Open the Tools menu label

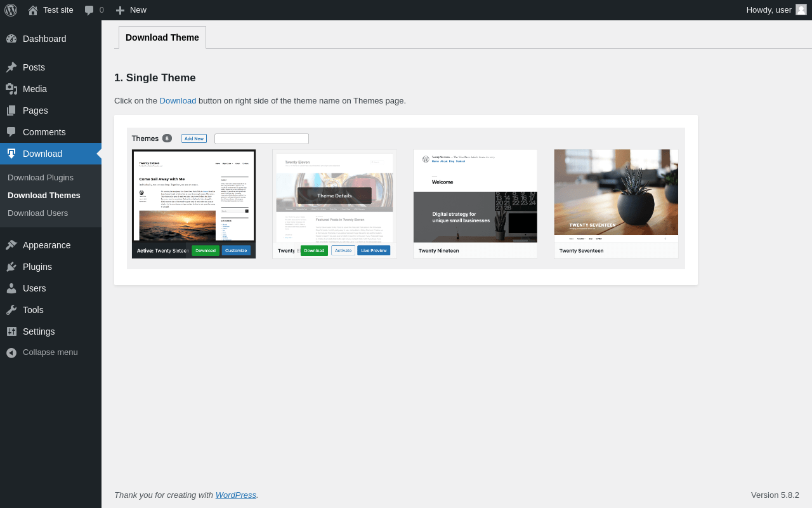(33, 310)
